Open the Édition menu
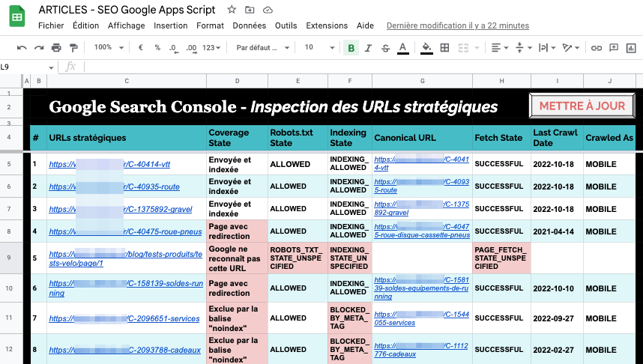 pyautogui.click(x=85, y=25)
